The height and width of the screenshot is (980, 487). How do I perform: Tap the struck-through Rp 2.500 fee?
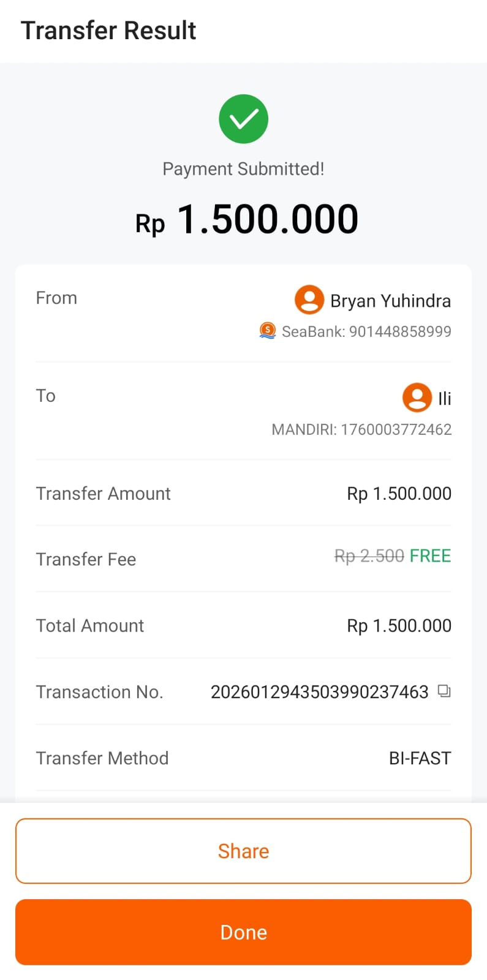[369, 556]
